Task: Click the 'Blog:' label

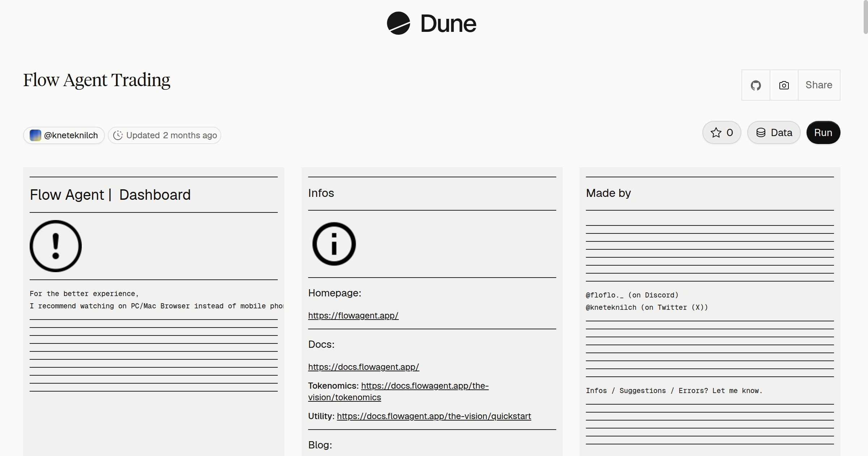Action: (x=320, y=445)
